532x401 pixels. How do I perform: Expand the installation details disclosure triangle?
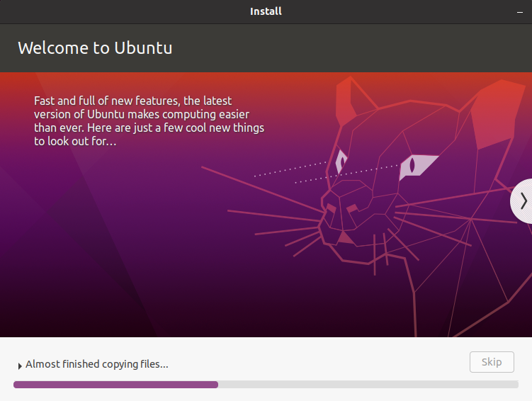coord(20,366)
